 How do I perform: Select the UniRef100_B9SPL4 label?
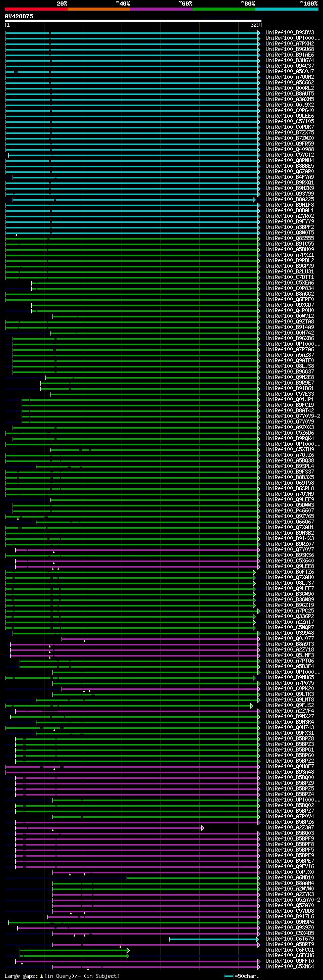(x=290, y=466)
